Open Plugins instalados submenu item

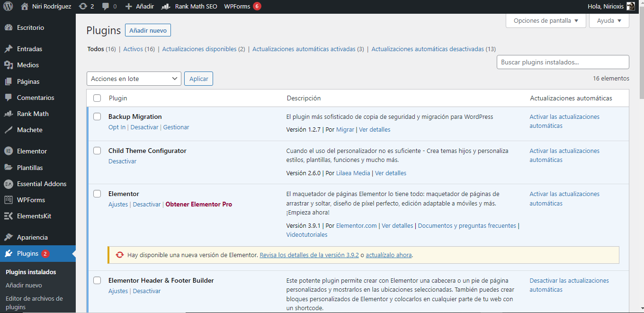coord(31,272)
